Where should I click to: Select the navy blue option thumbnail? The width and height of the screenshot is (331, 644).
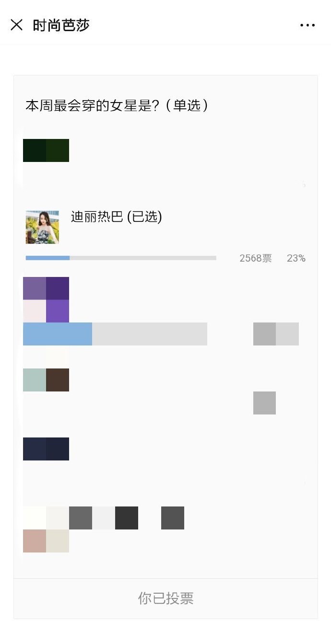tap(46, 449)
